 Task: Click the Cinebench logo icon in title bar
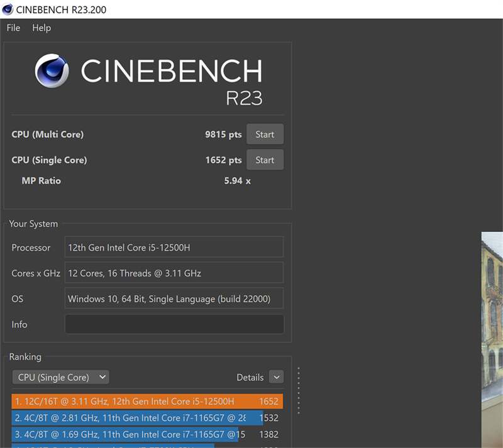pos(7,9)
